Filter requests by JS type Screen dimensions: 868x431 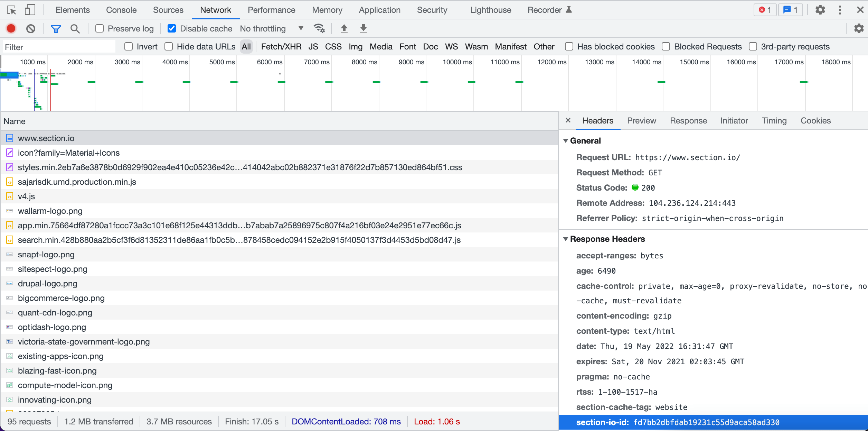click(313, 47)
